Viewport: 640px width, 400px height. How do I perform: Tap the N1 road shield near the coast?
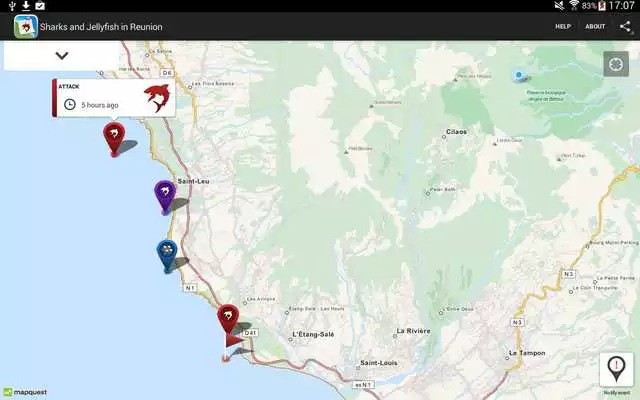click(x=190, y=288)
